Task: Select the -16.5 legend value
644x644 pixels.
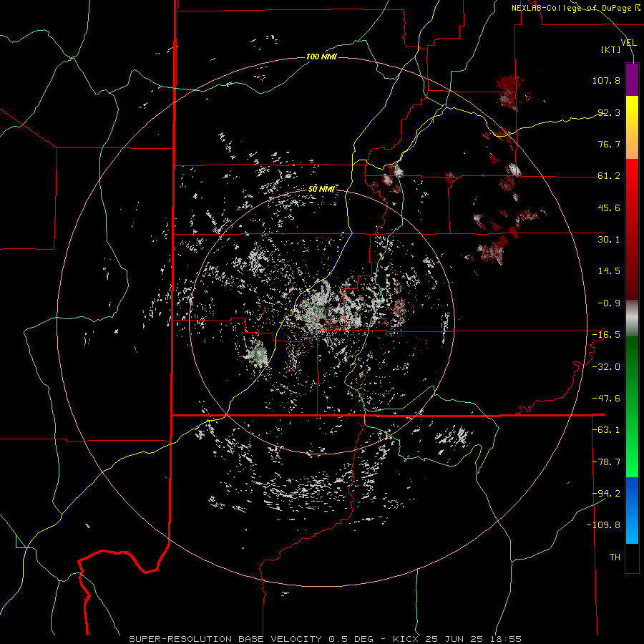Action: click(x=606, y=335)
